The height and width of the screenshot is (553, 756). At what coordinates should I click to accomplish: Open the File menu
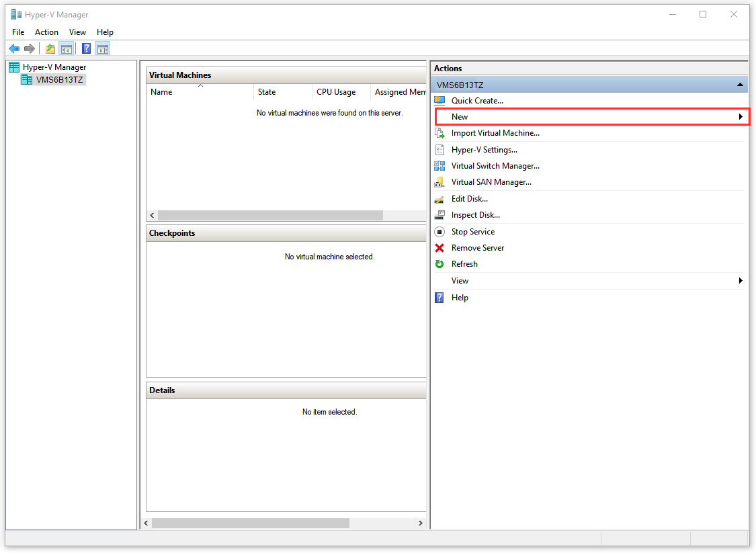18,32
